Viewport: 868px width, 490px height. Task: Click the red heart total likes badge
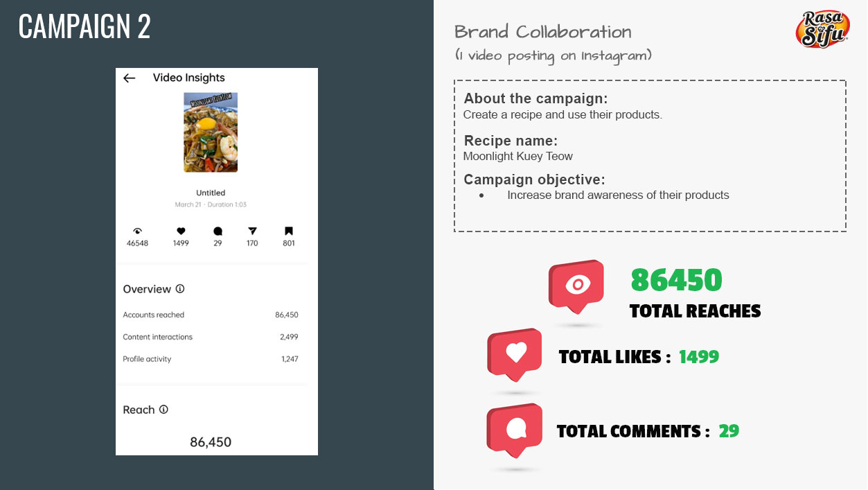(x=515, y=353)
